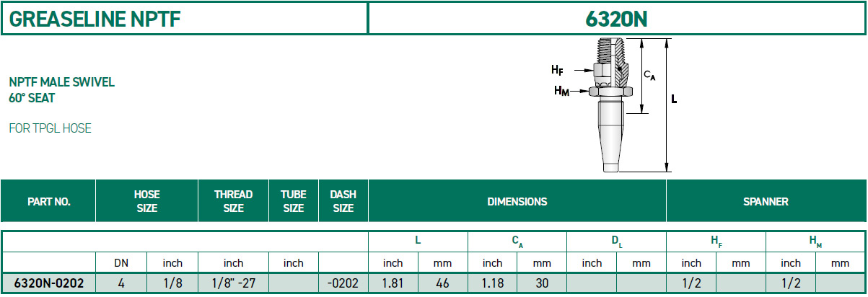Click the L dimension marker on diagram
The height and width of the screenshot is (297, 868).
[674, 100]
